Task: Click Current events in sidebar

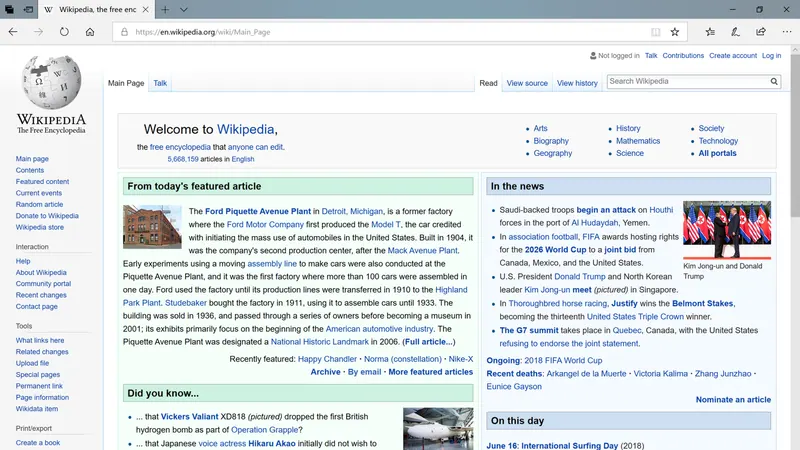Action: click(x=39, y=193)
